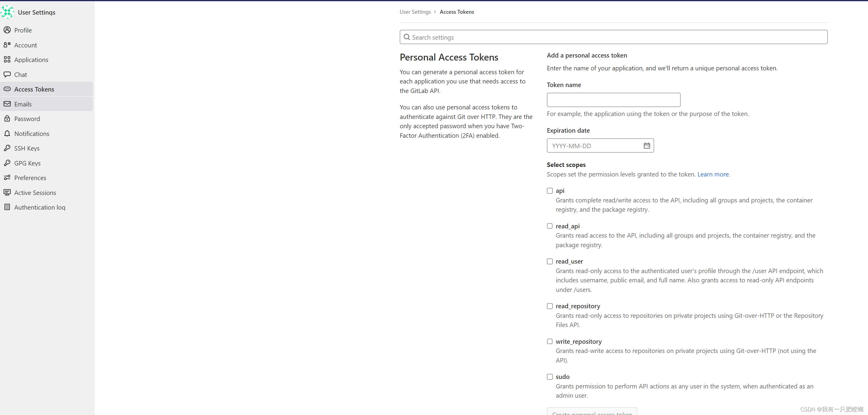Click the Emails icon in sidebar
Viewport: 868px width, 415px height.
click(x=7, y=104)
